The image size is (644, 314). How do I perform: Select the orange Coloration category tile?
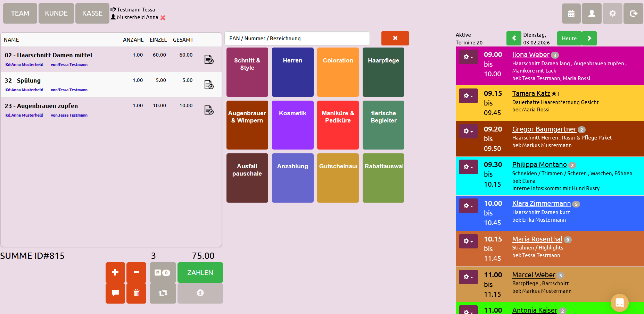tap(338, 72)
